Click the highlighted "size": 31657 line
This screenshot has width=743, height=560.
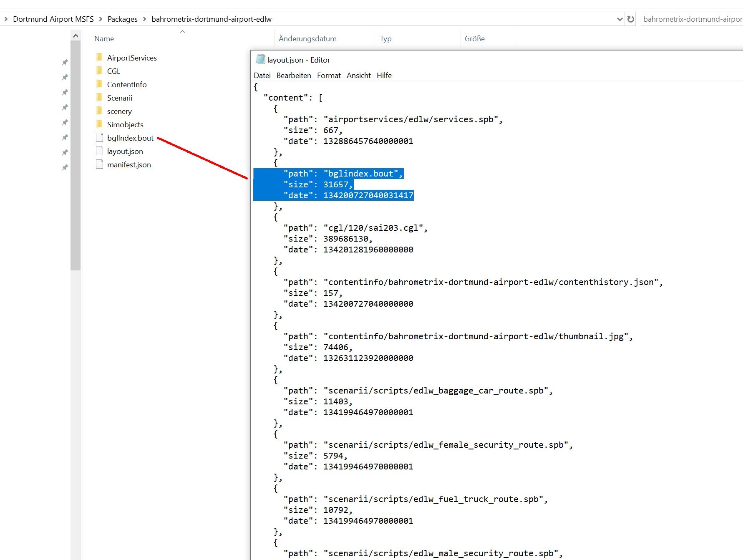coord(318,184)
